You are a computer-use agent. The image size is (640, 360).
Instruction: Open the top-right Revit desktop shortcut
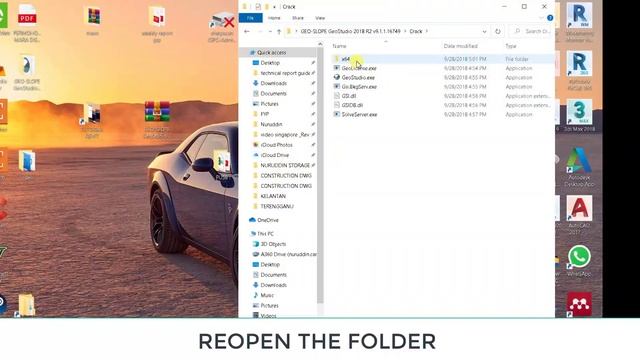(579, 22)
